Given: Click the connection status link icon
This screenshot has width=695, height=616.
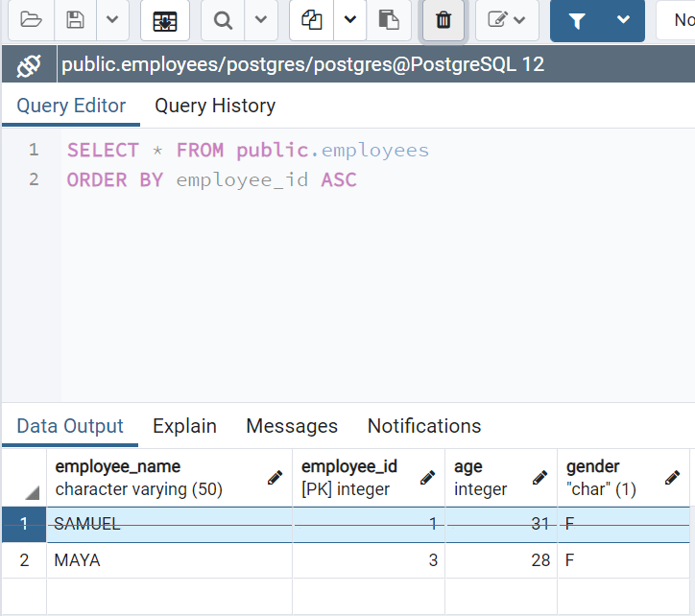Looking at the screenshot, I should click(29, 65).
